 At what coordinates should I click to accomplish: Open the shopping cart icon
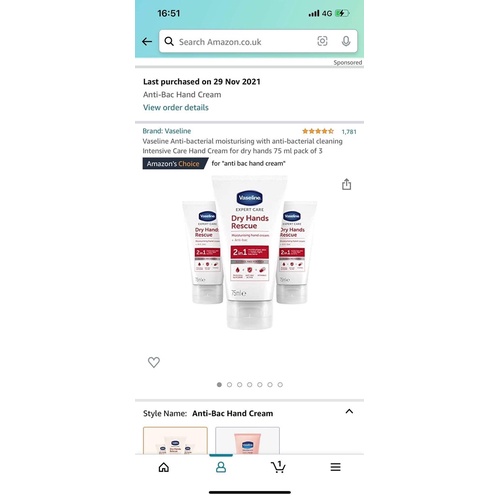coord(278,467)
